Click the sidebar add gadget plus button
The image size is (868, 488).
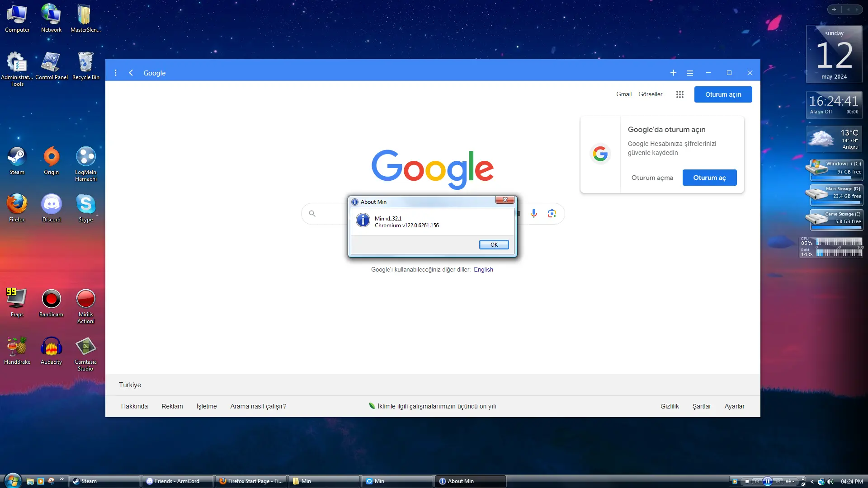coord(834,9)
